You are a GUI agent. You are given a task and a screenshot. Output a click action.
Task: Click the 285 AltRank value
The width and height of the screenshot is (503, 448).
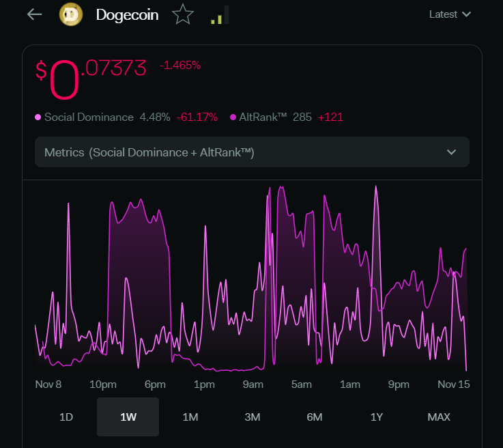(x=302, y=117)
